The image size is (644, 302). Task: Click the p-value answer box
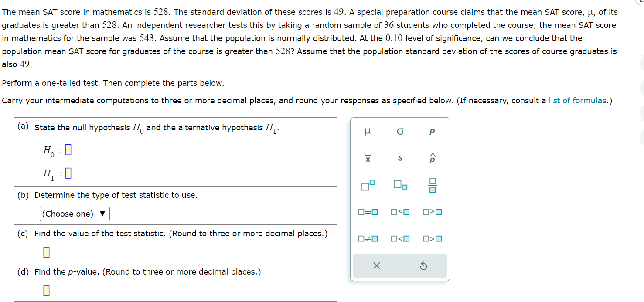click(46, 290)
